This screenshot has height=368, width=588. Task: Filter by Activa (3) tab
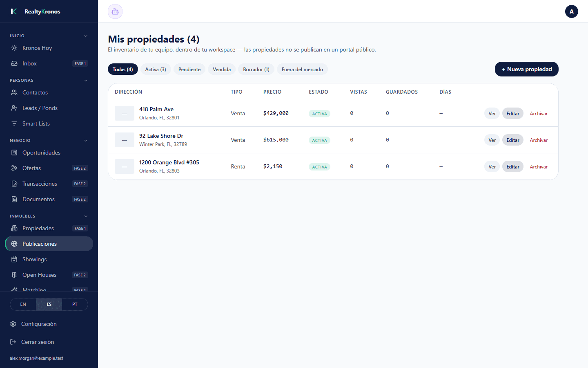pyautogui.click(x=156, y=69)
